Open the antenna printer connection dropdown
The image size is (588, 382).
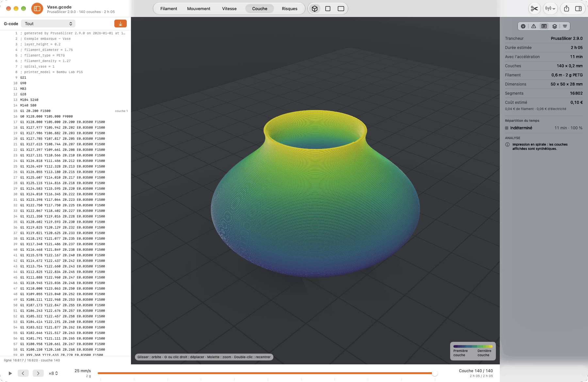[x=550, y=9]
